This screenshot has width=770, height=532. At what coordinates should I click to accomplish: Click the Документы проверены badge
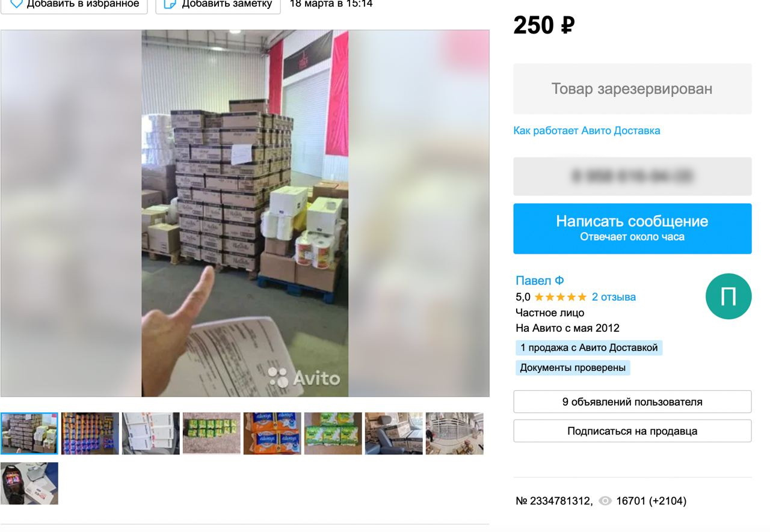click(573, 368)
